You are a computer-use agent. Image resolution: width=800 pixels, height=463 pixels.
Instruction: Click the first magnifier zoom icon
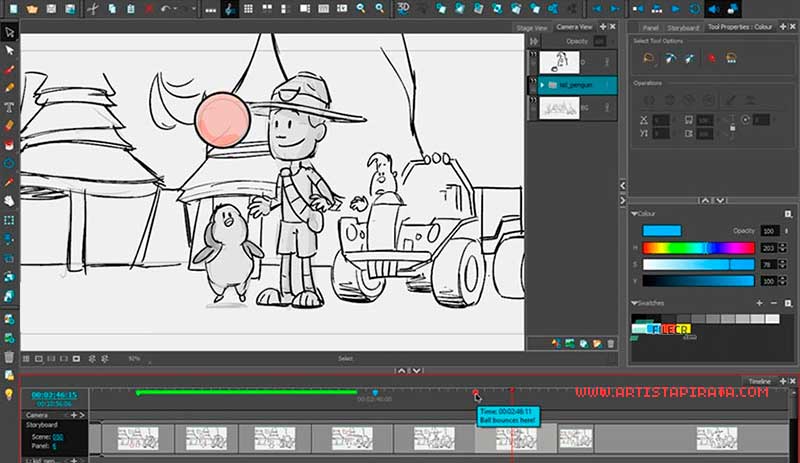361,9
